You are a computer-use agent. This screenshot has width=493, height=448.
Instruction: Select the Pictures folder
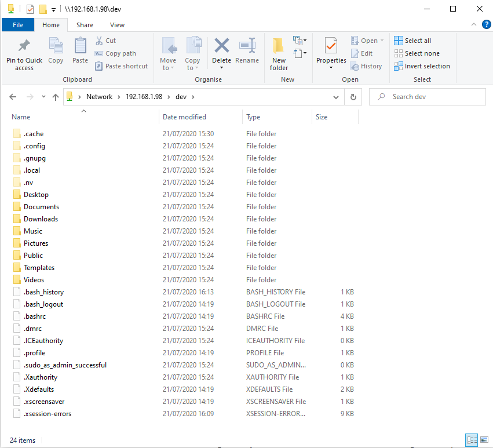[36, 243]
